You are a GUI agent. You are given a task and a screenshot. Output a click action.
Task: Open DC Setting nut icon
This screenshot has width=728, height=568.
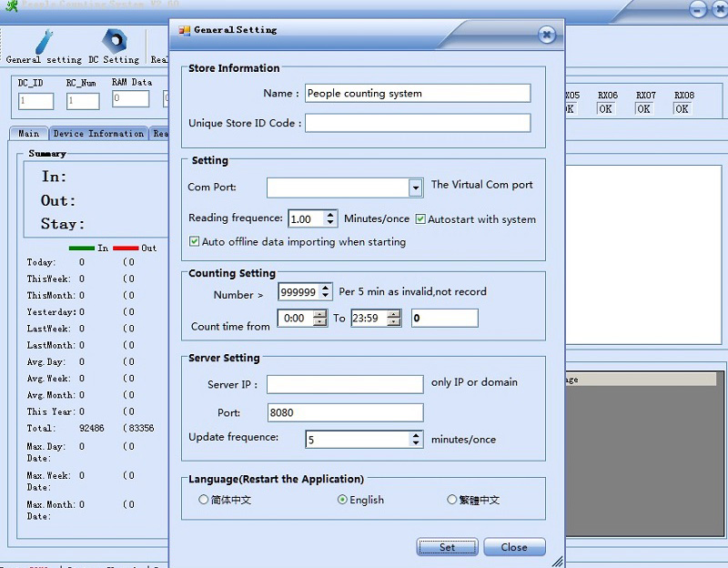click(x=115, y=40)
